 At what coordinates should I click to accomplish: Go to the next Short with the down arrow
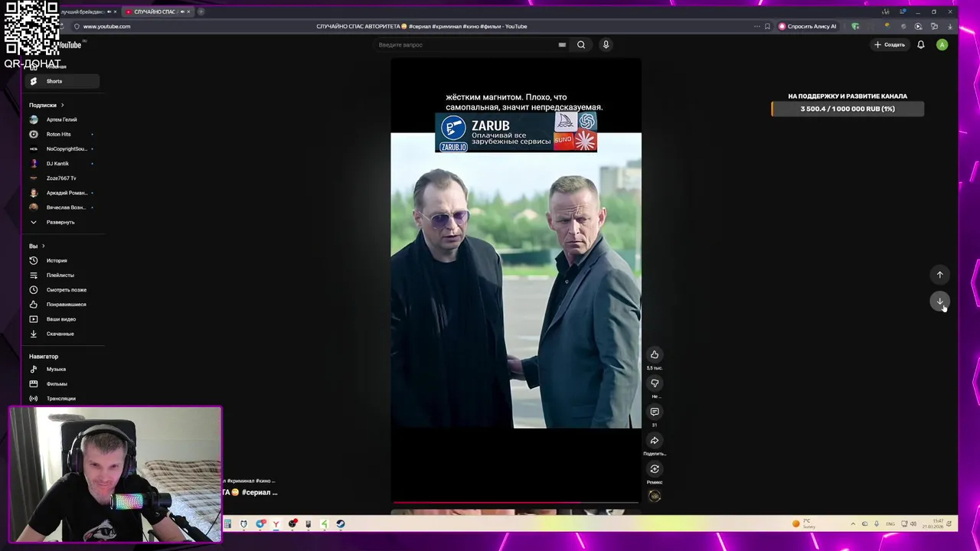[940, 302]
